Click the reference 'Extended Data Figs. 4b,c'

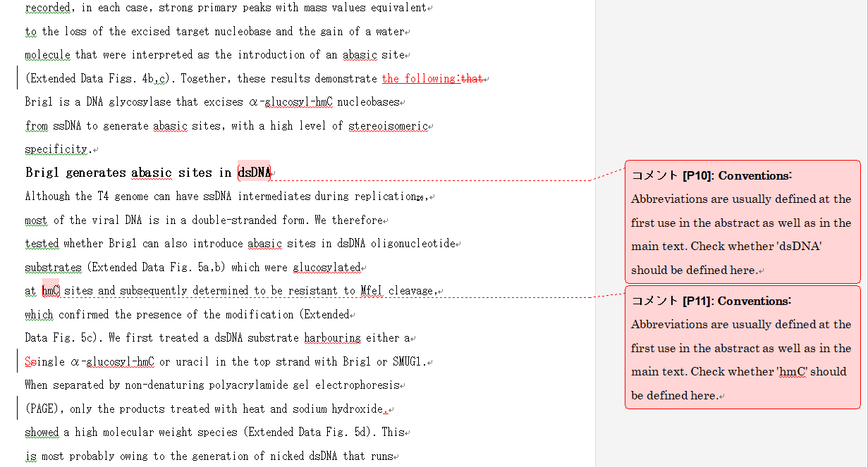click(98, 78)
